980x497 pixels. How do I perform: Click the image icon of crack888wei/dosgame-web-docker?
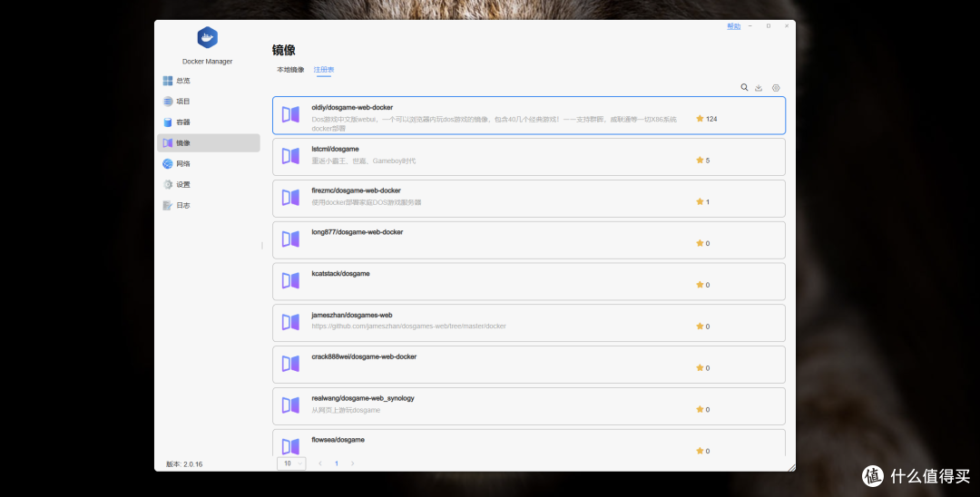tap(290, 364)
